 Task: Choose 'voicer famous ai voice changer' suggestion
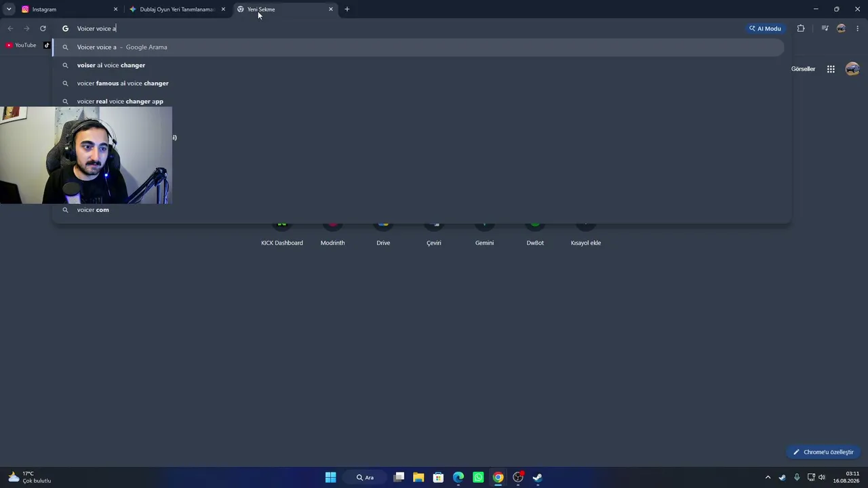pos(418,83)
